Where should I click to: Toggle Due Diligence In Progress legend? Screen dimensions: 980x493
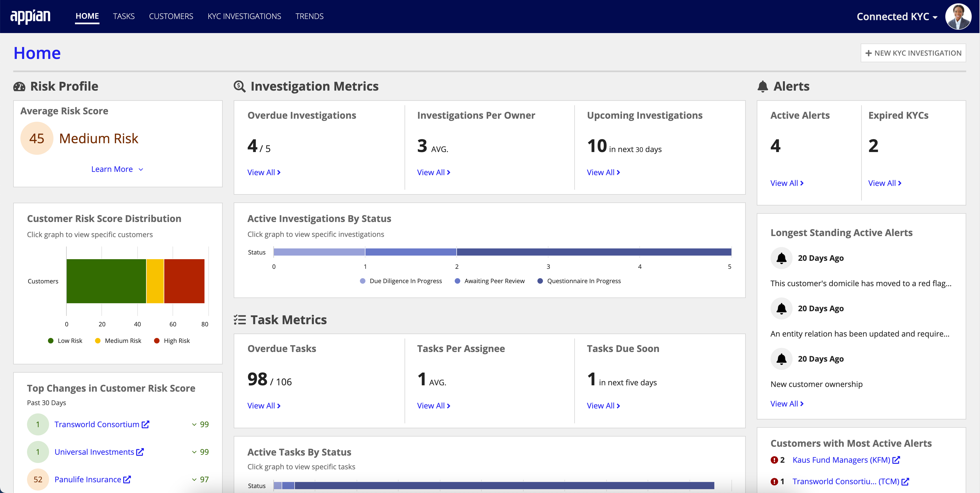401,281
